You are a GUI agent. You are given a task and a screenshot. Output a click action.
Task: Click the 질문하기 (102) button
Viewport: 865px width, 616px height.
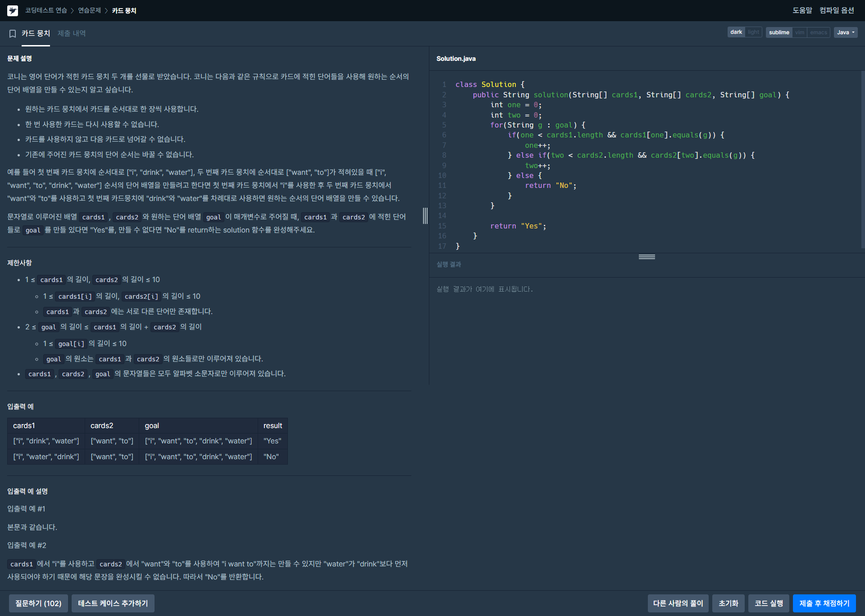coord(38,603)
